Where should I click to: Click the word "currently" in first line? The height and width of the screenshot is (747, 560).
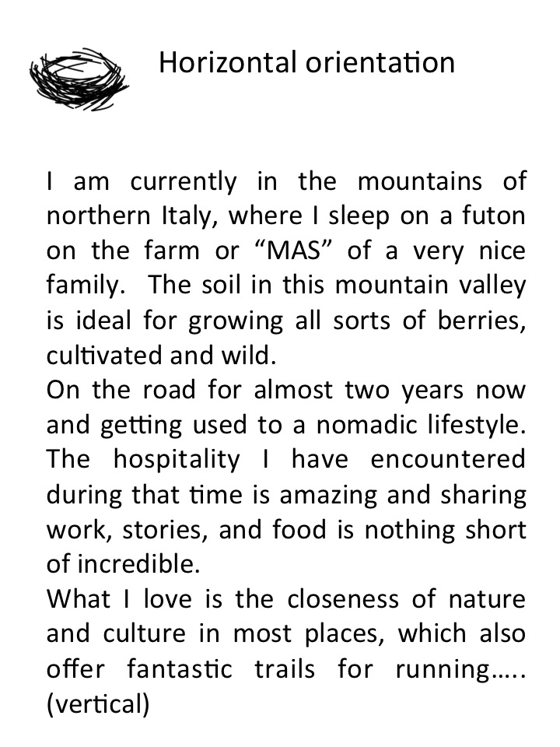(183, 182)
